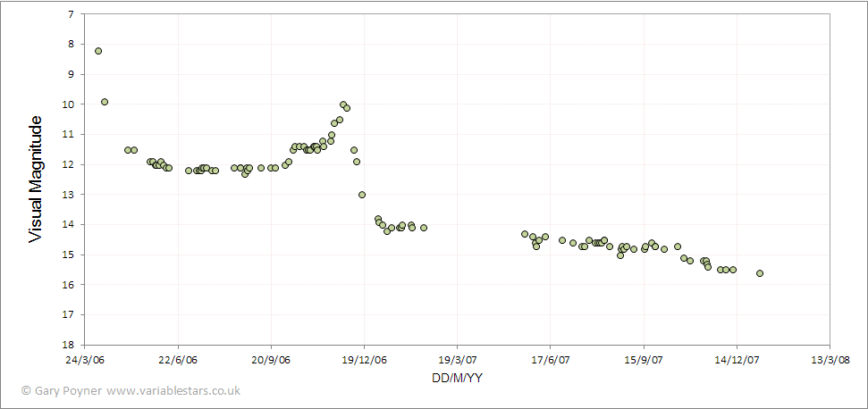Click the y-axis tick label 7
Image resolution: width=868 pixels, height=409 pixels.
coord(72,13)
